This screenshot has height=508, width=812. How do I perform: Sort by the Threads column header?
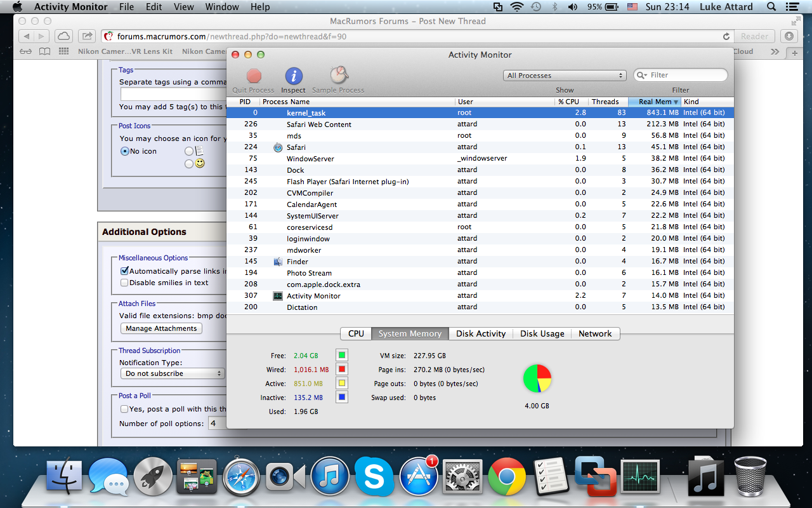pyautogui.click(x=608, y=102)
